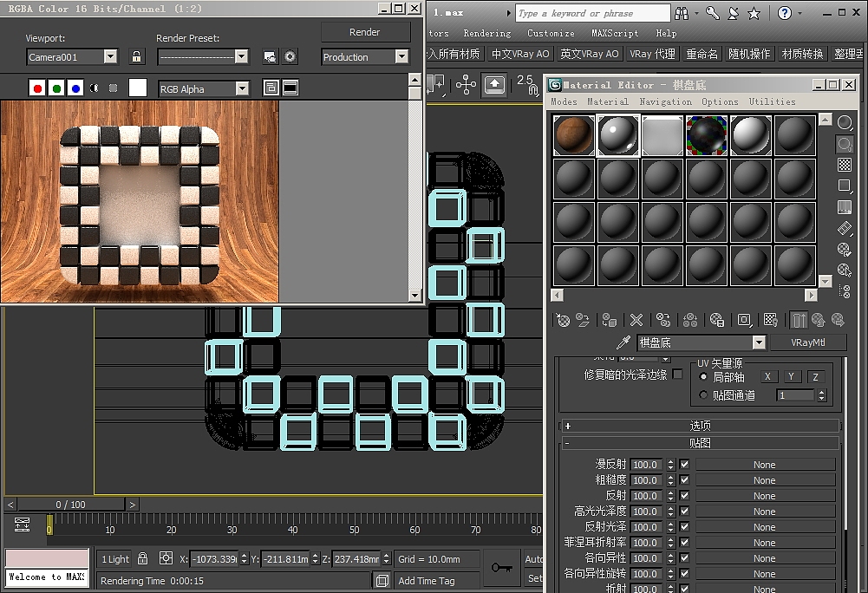The height and width of the screenshot is (593, 868).
Task: Click the VRayMtl material type button
Action: (807, 342)
